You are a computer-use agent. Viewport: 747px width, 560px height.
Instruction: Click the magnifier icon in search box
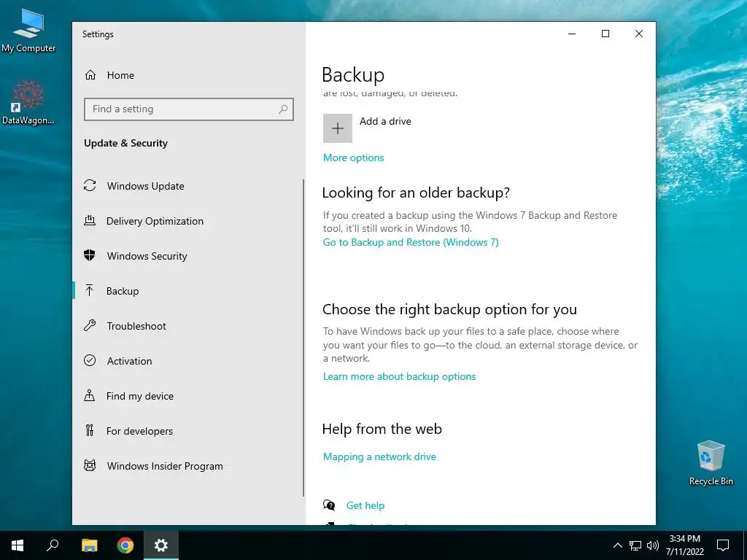click(283, 109)
